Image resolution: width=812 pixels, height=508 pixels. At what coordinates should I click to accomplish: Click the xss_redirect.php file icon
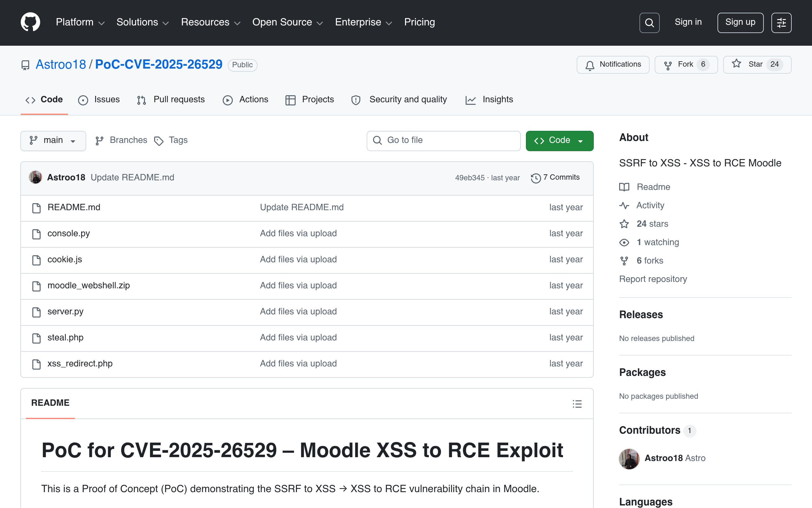point(36,364)
